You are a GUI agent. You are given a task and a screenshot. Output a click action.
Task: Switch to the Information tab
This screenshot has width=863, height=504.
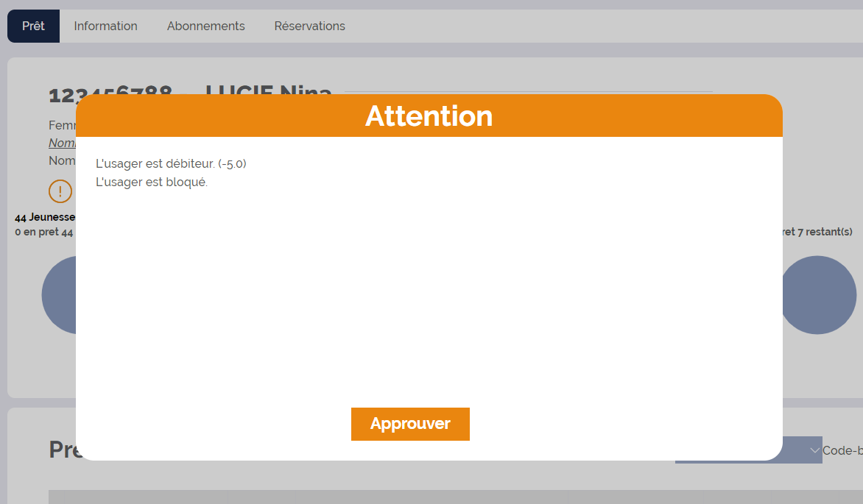click(x=105, y=26)
